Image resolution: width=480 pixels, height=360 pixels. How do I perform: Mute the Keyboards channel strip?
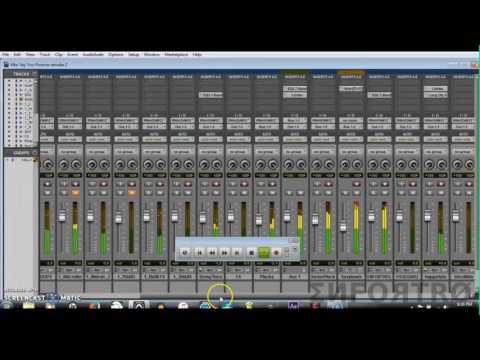357,193
